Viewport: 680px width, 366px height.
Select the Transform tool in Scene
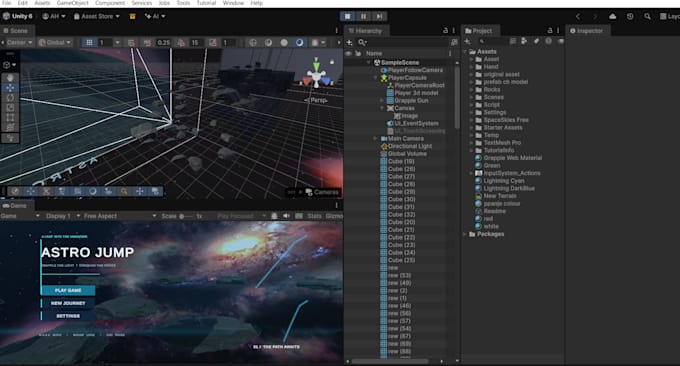pos(10,127)
